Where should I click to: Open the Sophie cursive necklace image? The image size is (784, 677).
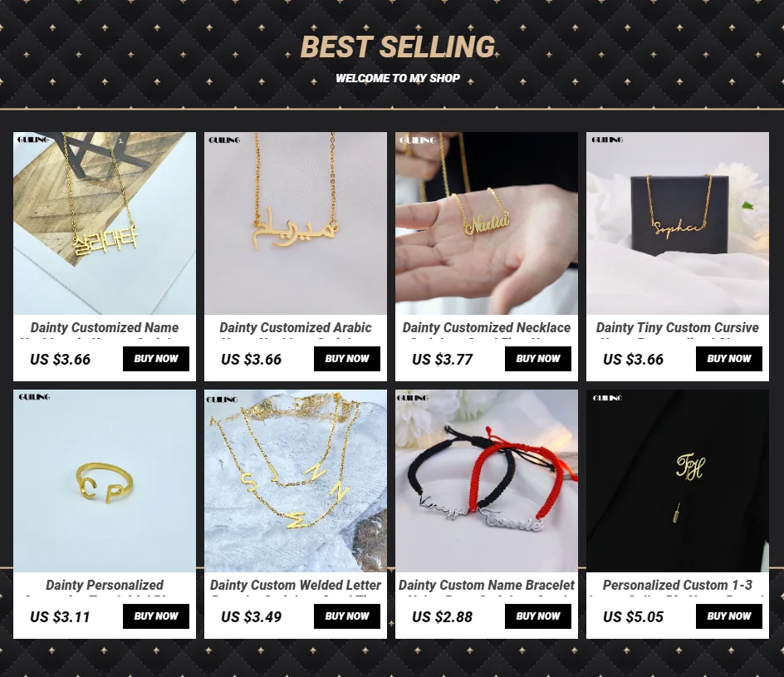click(x=678, y=223)
